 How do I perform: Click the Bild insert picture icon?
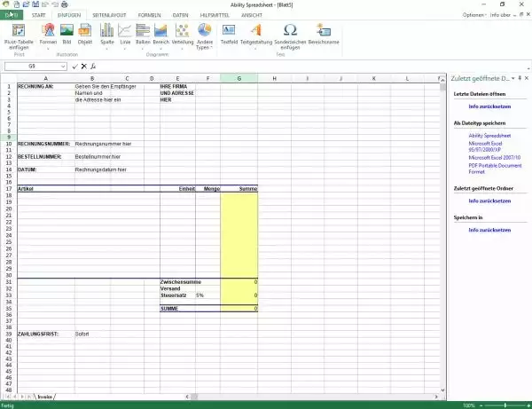tap(66, 35)
